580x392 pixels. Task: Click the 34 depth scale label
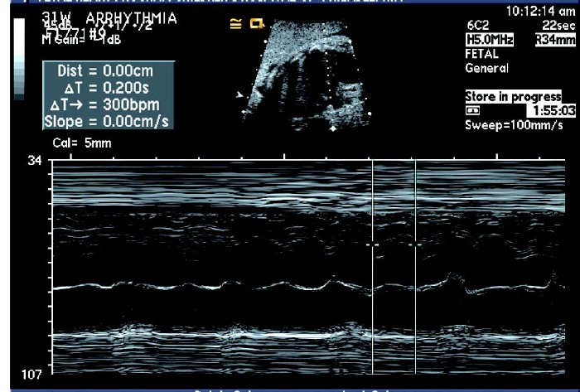click(x=35, y=162)
